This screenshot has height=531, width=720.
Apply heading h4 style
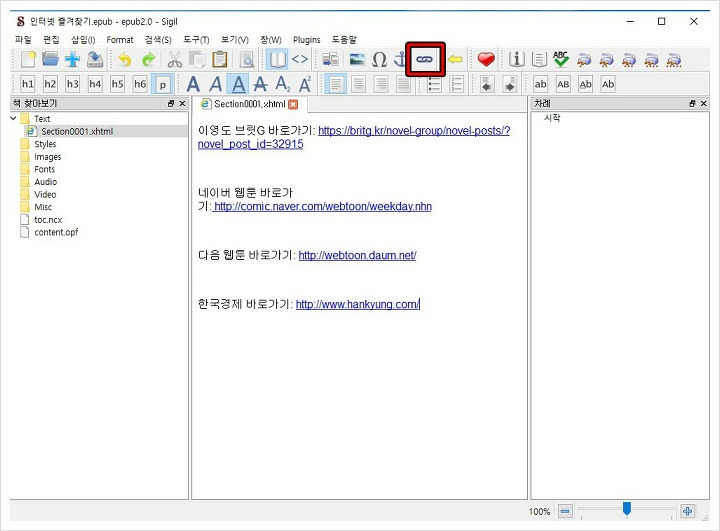tap(95, 84)
